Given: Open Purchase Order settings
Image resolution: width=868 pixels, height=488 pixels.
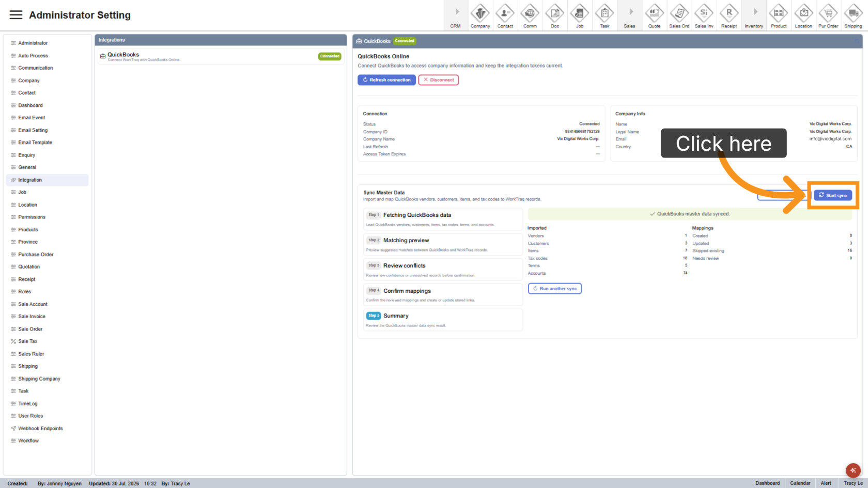Looking at the screenshot, I should [x=47, y=254].
